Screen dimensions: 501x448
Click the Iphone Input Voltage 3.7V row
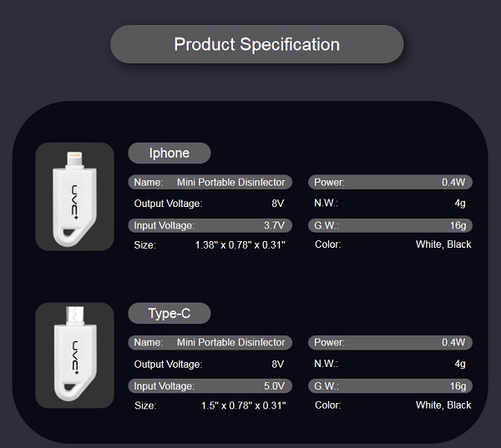210,225
